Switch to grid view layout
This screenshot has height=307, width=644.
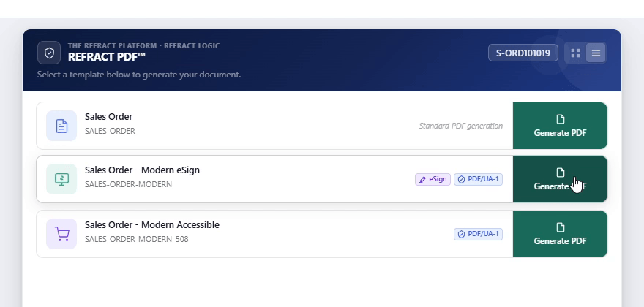(x=575, y=53)
